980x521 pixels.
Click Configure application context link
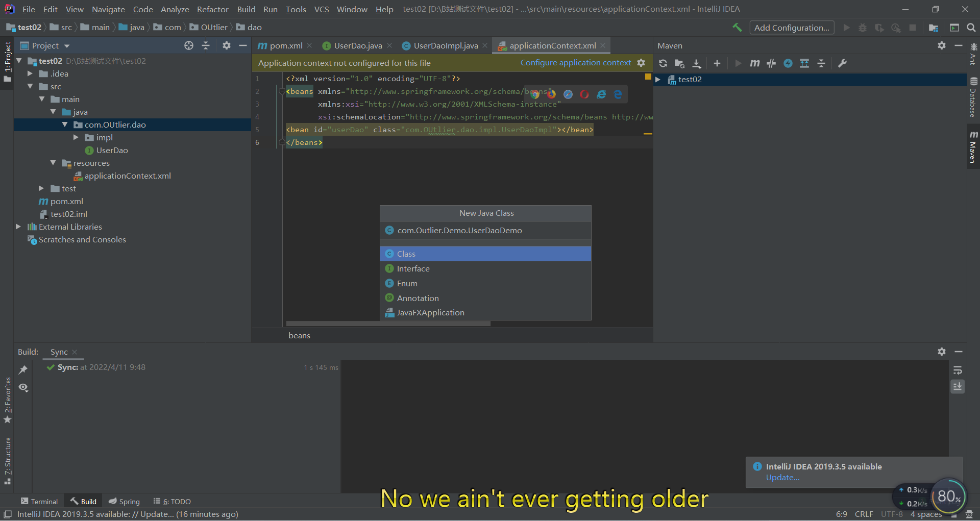(575, 63)
